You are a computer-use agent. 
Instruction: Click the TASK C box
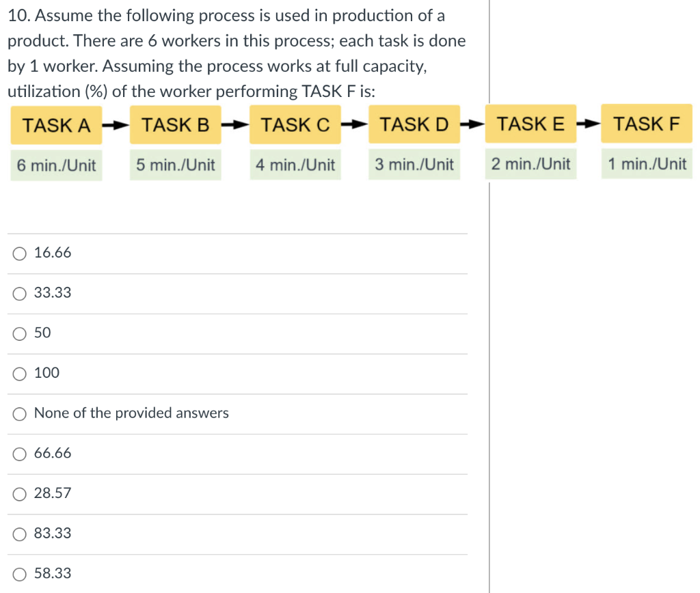(x=295, y=124)
